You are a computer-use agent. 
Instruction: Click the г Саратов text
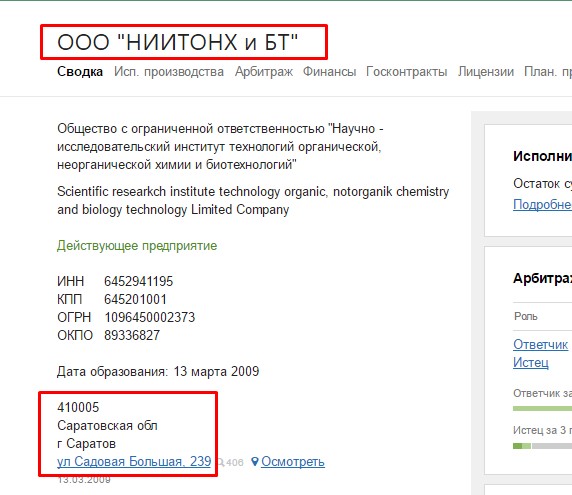86,444
